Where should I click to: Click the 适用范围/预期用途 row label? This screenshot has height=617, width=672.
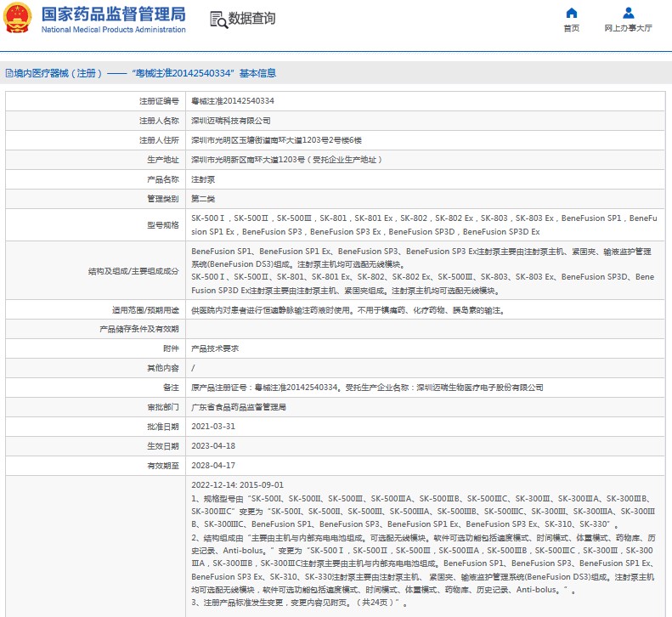145,310
